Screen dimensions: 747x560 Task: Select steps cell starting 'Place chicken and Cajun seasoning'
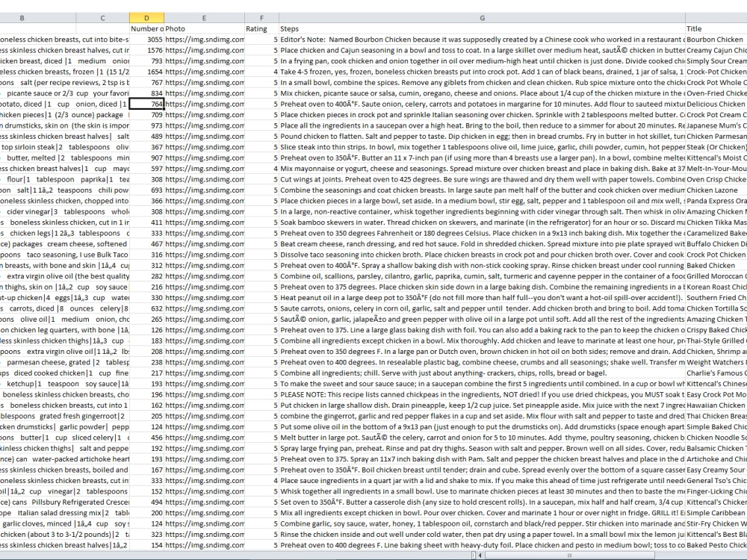(482, 50)
